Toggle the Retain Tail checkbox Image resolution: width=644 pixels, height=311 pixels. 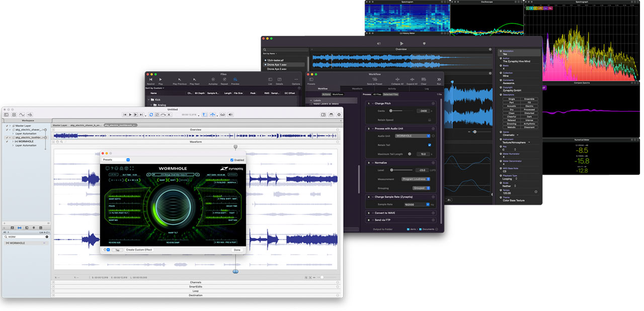coord(429,145)
